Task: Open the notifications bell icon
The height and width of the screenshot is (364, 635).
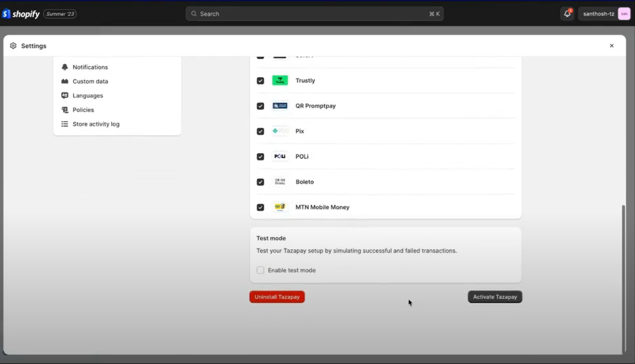Action: [567, 14]
